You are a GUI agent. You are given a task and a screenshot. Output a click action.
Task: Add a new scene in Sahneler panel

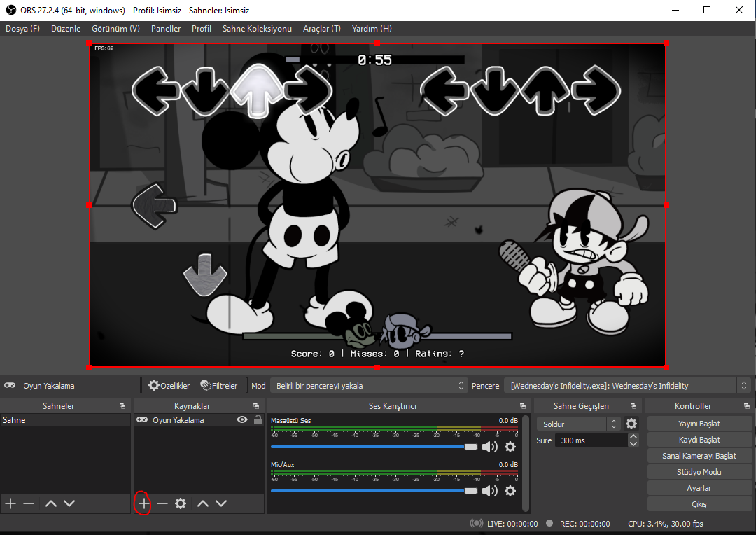click(x=10, y=503)
